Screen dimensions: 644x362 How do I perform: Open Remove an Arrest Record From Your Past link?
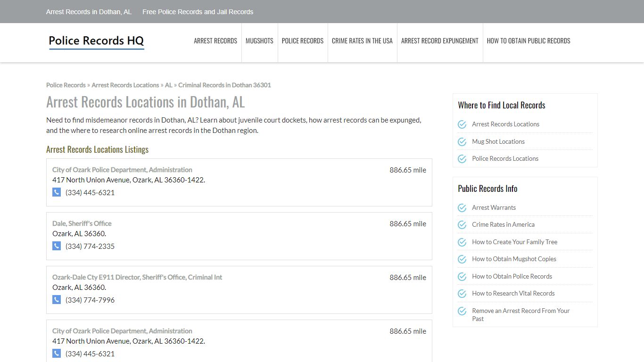(x=521, y=315)
